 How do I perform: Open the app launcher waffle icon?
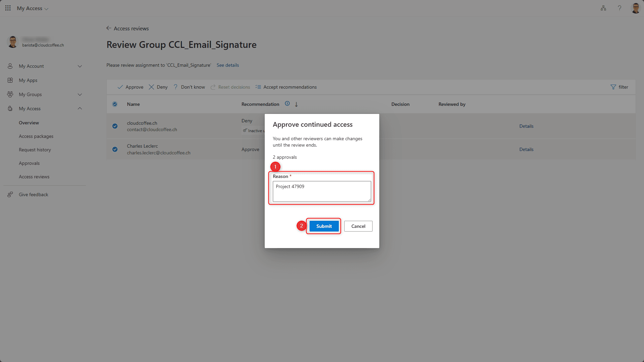coord(8,8)
